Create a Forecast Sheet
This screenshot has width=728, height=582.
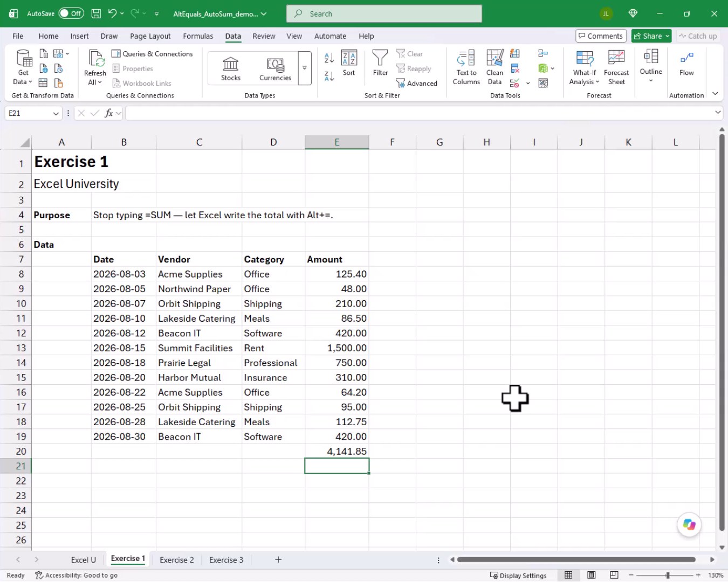pyautogui.click(x=616, y=67)
